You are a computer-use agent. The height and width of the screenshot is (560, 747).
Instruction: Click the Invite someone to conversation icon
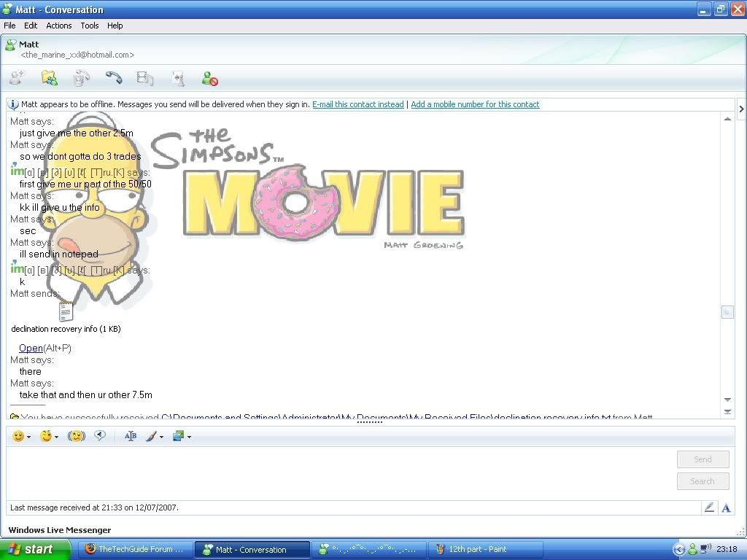tap(16, 78)
